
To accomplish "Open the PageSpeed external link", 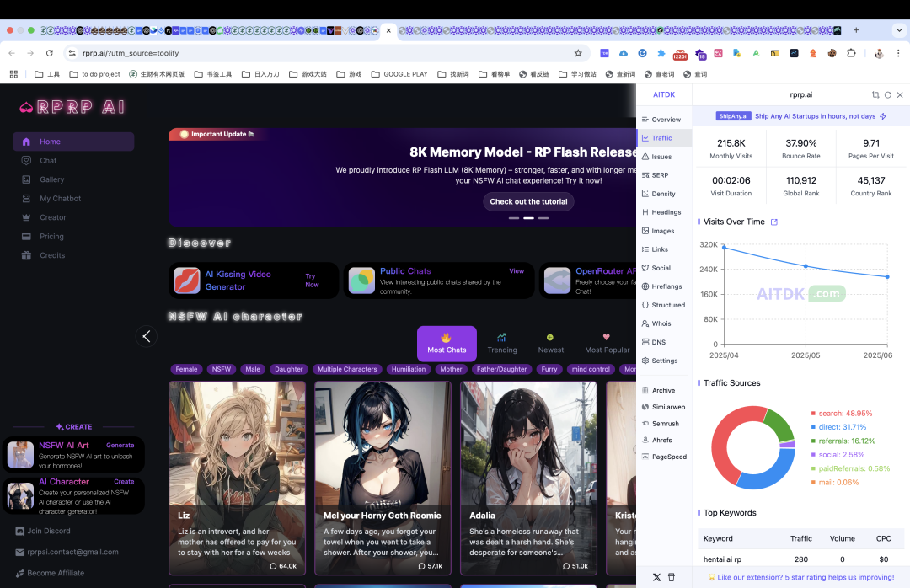I will tap(665, 457).
